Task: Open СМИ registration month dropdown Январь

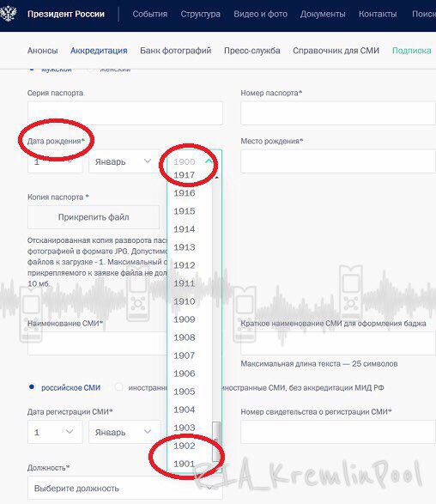Action: coord(124,432)
